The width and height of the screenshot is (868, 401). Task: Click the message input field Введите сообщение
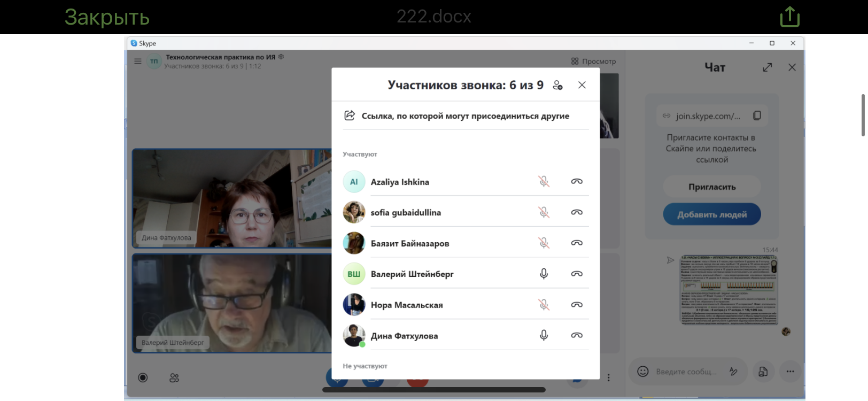tap(686, 372)
